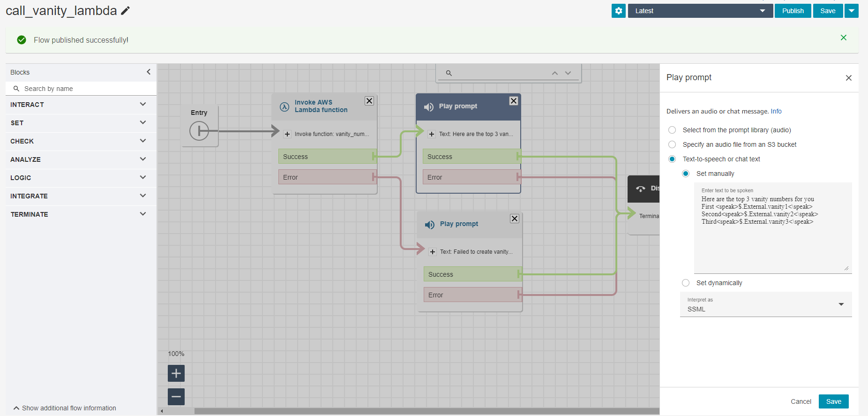Image resolution: width=868 pixels, height=416 pixels.
Task: Click the disconnect phone icon block
Action: [641, 189]
